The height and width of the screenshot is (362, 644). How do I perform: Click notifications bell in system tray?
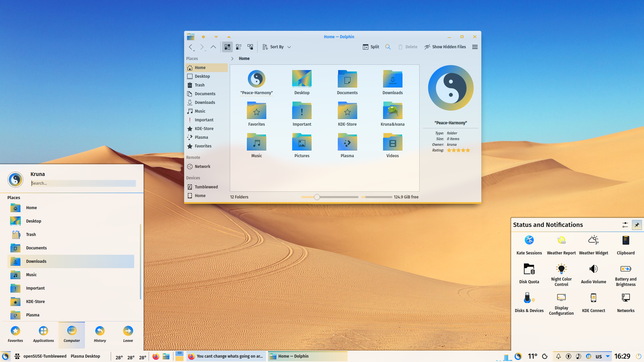558,356
